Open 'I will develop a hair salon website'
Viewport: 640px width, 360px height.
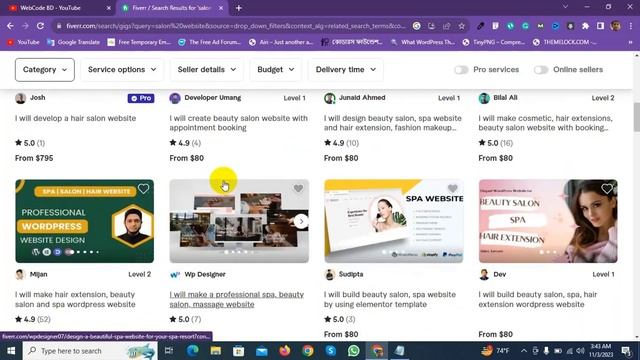point(76,118)
